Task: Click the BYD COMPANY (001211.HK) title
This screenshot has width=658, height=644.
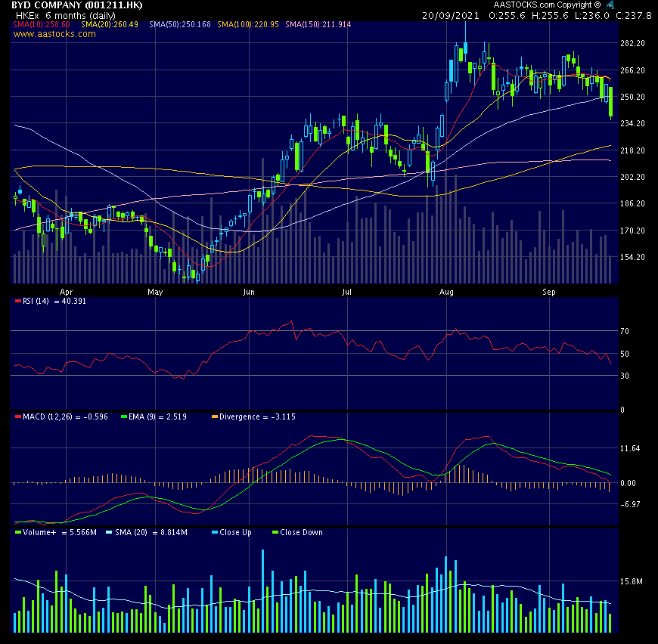Action: [77, 5]
